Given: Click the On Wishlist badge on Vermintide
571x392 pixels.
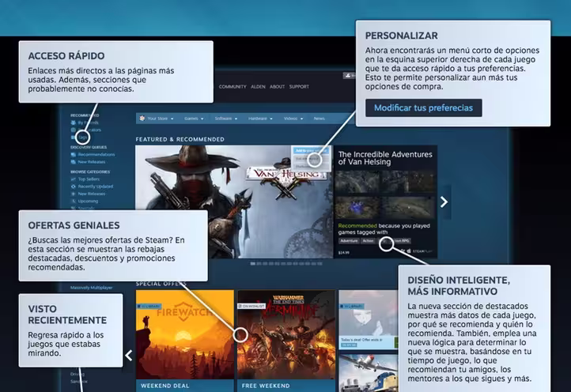Looking at the screenshot, I should click(x=251, y=306).
